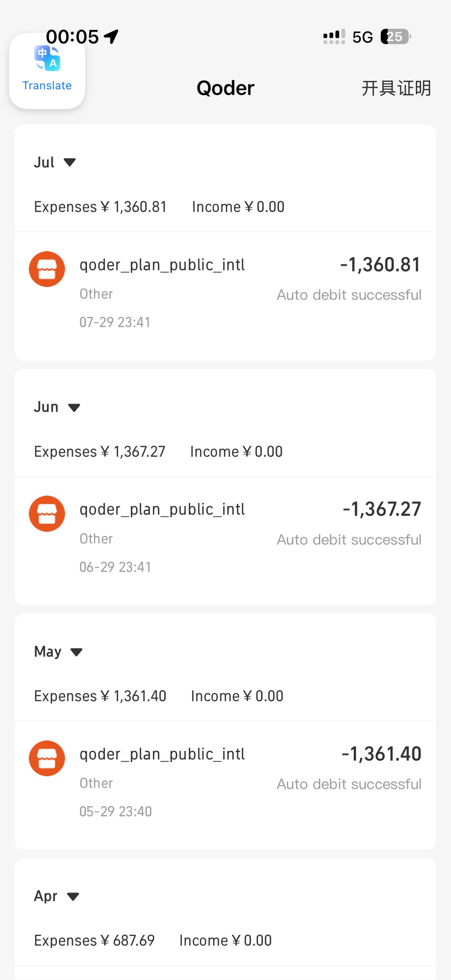The width and height of the screenshot is (451, 980).
Task: Tap April Expenses ¥ 687.69 summary
Action: click(94, 941)
